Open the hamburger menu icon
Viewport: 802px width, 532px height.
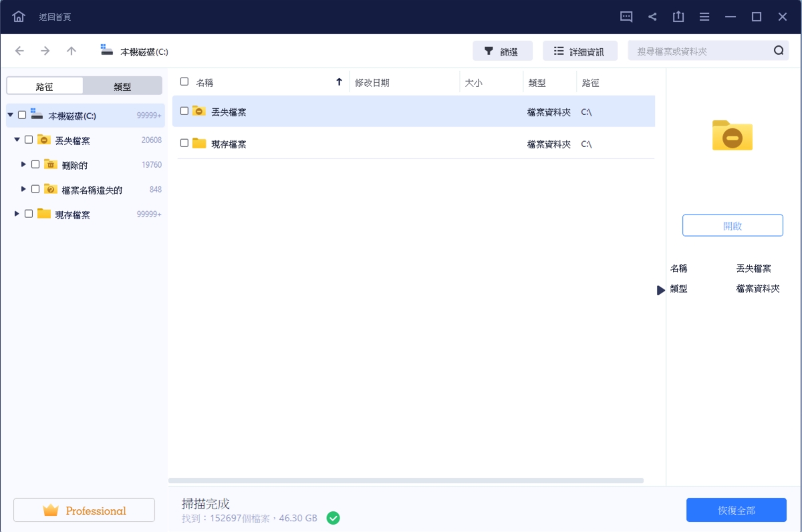704,17
